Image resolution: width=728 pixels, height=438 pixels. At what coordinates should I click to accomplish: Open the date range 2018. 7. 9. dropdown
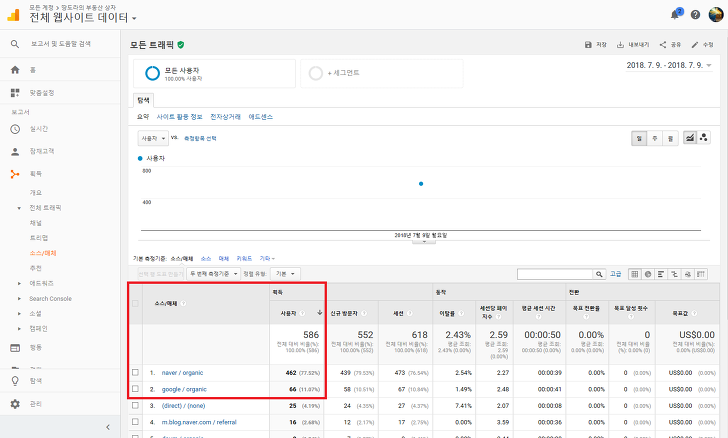tap(669, 65)
